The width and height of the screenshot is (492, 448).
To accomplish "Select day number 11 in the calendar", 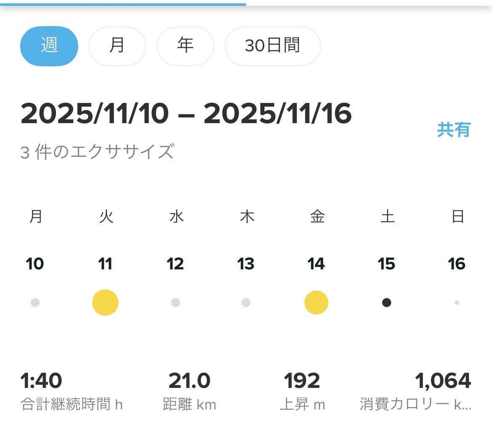I will 105,264.
